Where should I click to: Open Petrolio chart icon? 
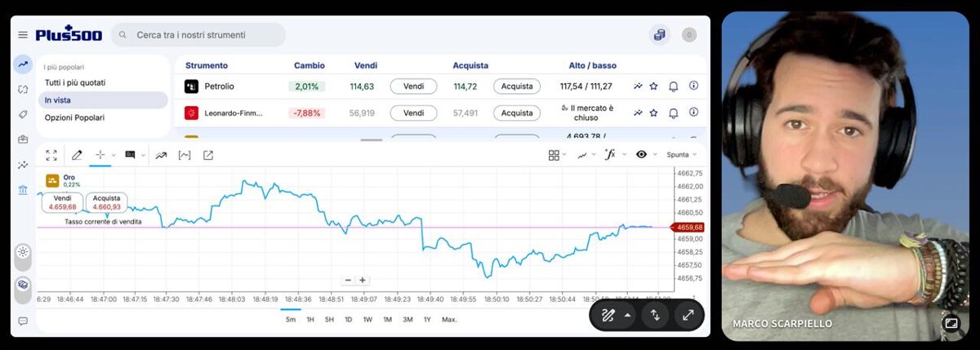coord(638,86)
